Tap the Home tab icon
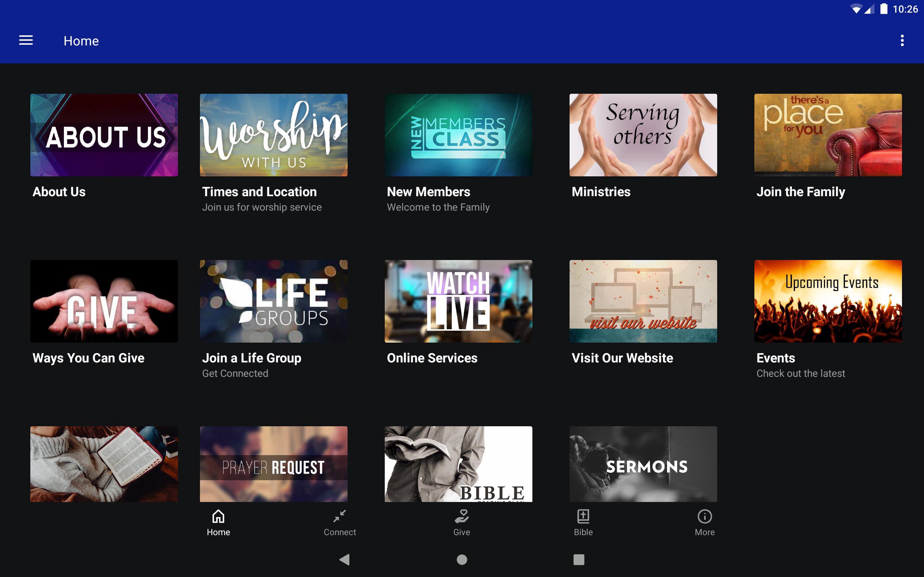The image size is (924, 577). (x=218, y=516)
